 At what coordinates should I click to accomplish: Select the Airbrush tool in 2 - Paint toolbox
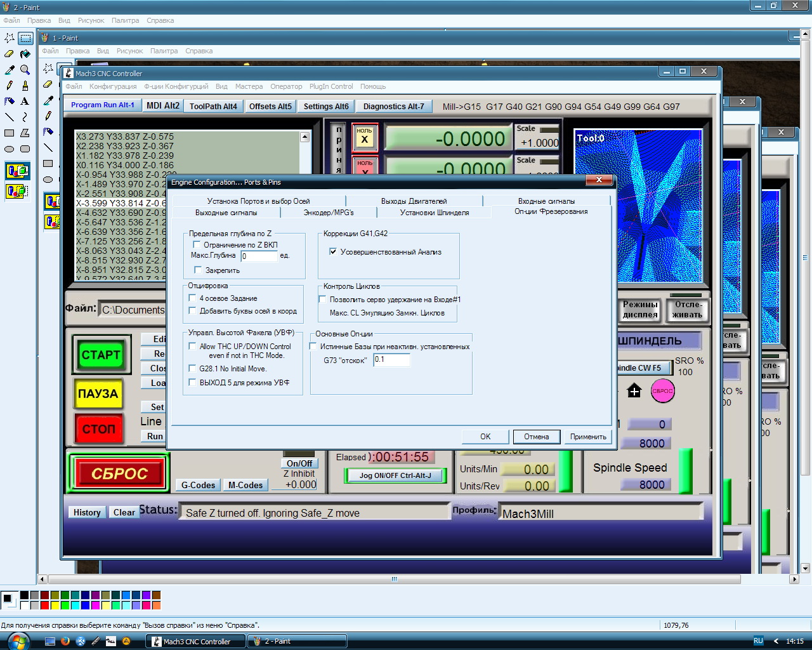[x=10, y=101]
